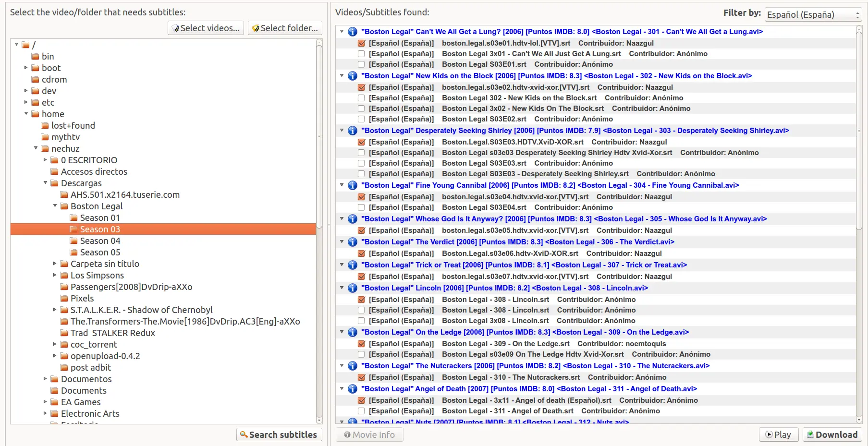Image resolution: width=868 pixels, height=446 pixels.
Task: Click the Select folder button
Action: pos(285,28)
